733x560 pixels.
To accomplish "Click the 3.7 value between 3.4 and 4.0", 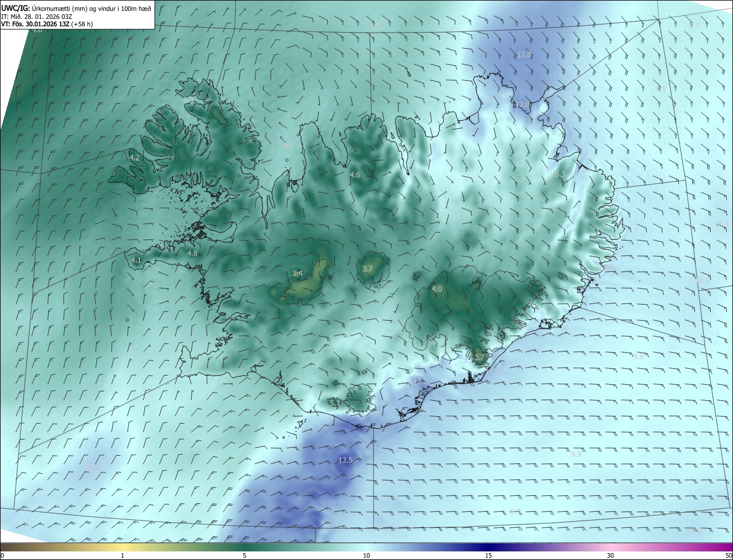I will click(368, 269).
